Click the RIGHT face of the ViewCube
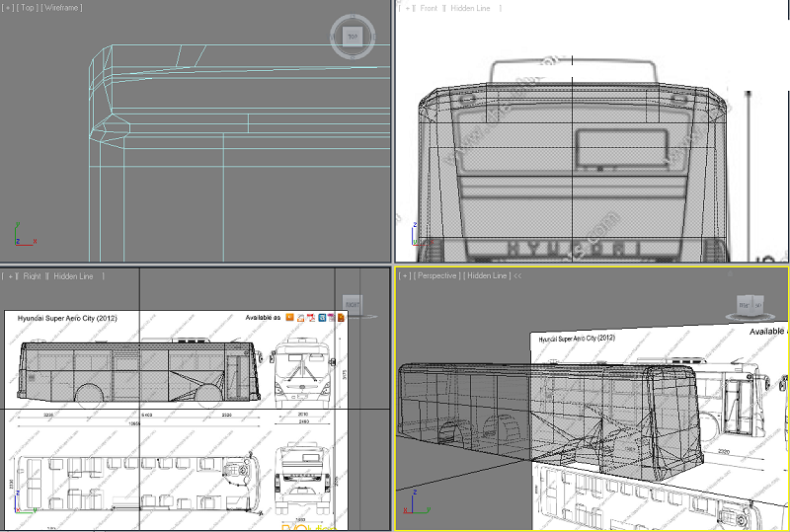This screenshot has height=532, width=790. click(353, 304)
